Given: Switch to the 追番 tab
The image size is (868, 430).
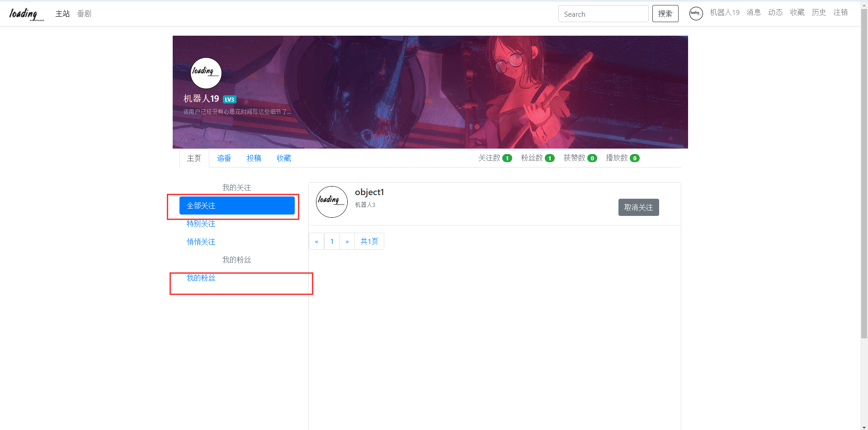Looking at the screenshot, I should point(224,158).
